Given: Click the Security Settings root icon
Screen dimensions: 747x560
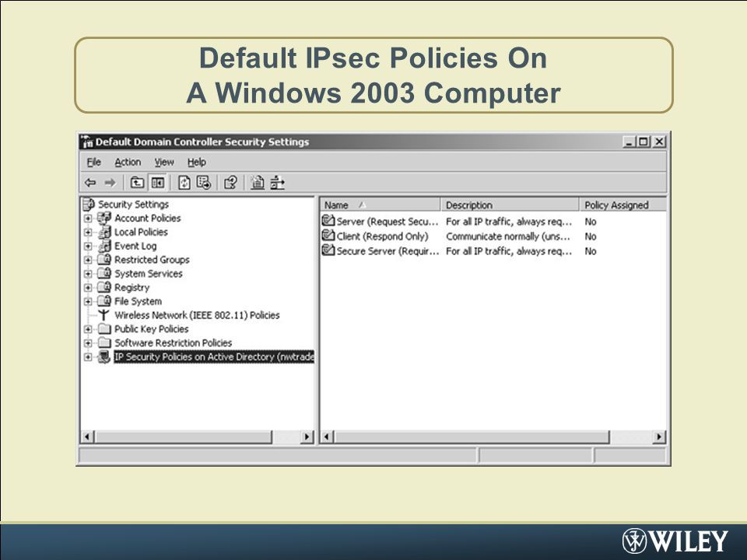Looking at the screenshot, I should [x=89, y=205].
